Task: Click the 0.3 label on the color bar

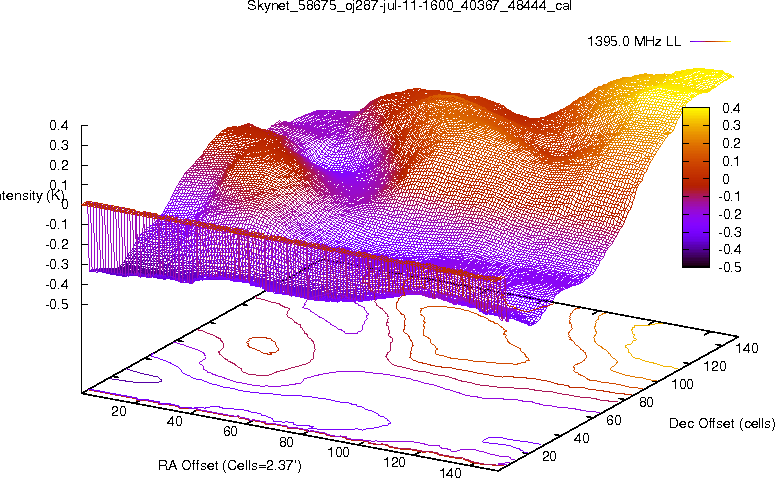Action: 731,126
